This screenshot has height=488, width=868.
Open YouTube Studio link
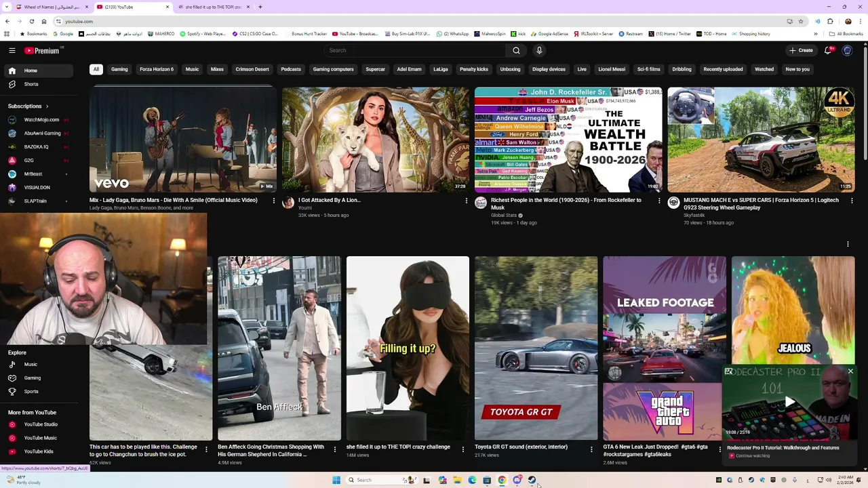[x=41, y=424]
